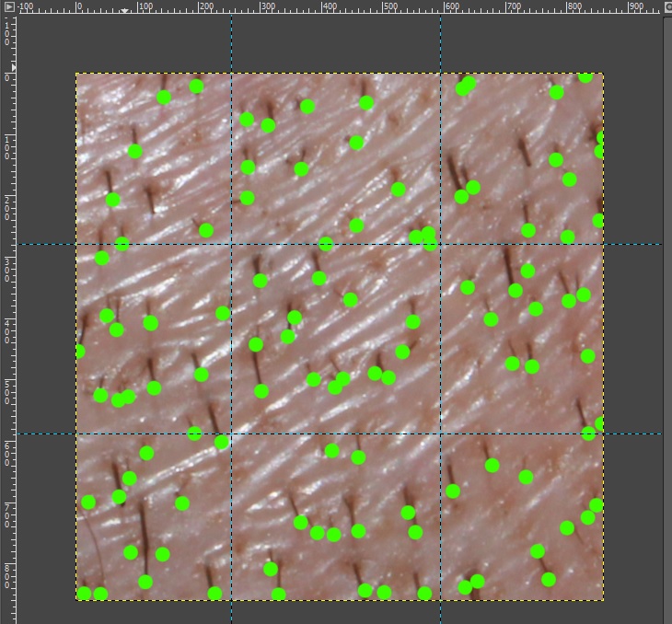
Task: Click the bottom-right corner of image canvas
Action: pyautogui.click(x=603, y=600)
